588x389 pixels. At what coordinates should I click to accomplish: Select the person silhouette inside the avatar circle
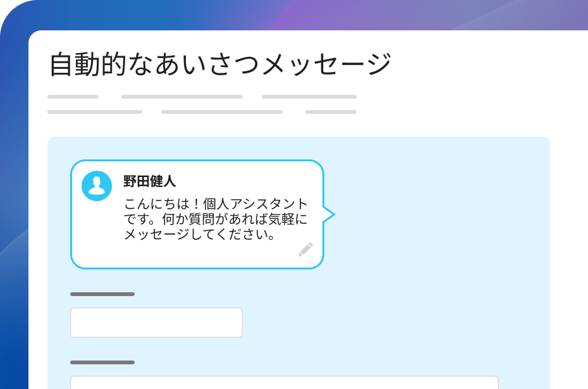click(x=96, y=184)
